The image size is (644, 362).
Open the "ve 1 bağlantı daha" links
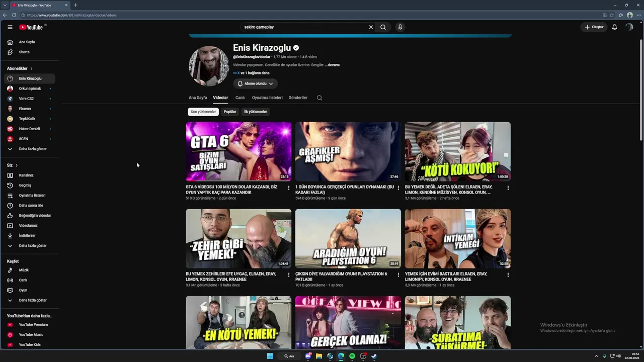tap(255, 73)
